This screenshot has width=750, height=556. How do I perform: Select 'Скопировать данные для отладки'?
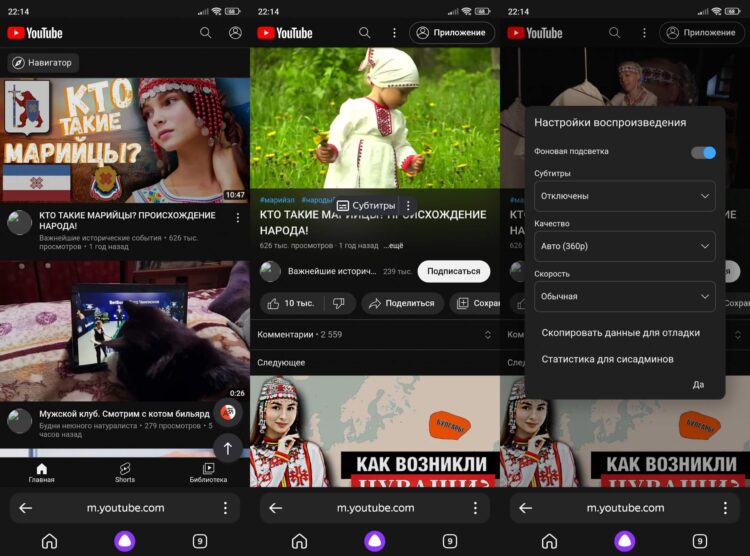[x=620, y=333]
